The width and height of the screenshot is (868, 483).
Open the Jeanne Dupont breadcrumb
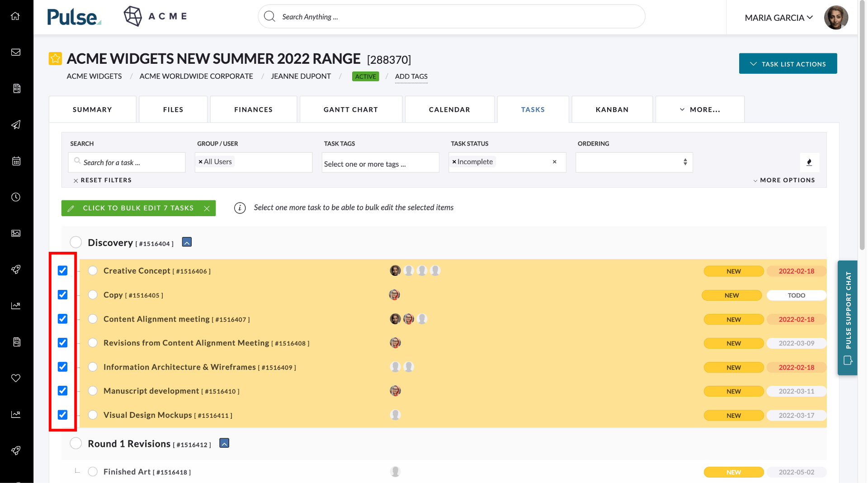pyautogui.click(x=301, y=76)
